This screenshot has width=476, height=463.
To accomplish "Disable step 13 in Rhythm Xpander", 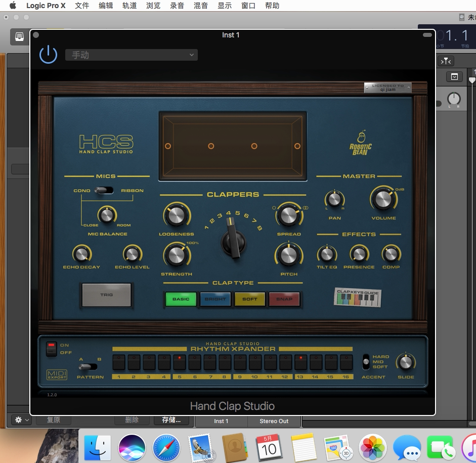I will [300, 362].
